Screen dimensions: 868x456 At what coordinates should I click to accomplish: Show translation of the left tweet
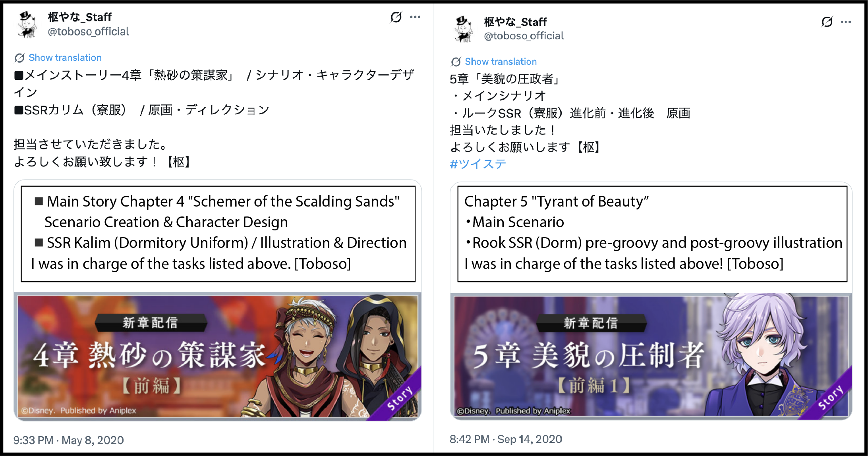click(65, 58)
